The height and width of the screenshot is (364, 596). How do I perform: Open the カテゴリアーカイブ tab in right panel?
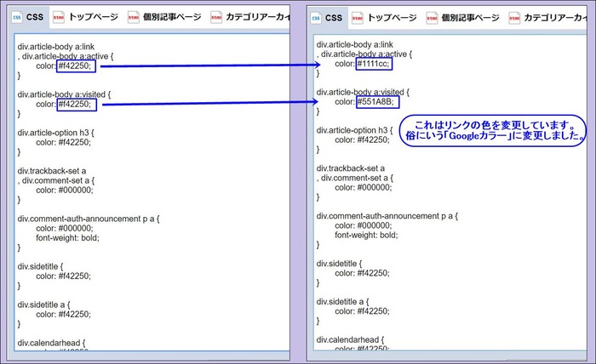547,18
